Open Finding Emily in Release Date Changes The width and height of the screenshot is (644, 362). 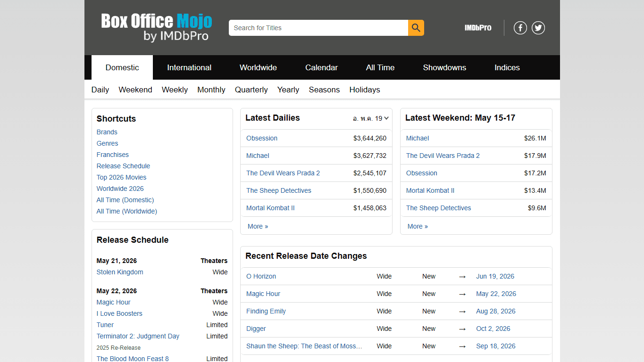click(266, 311)
